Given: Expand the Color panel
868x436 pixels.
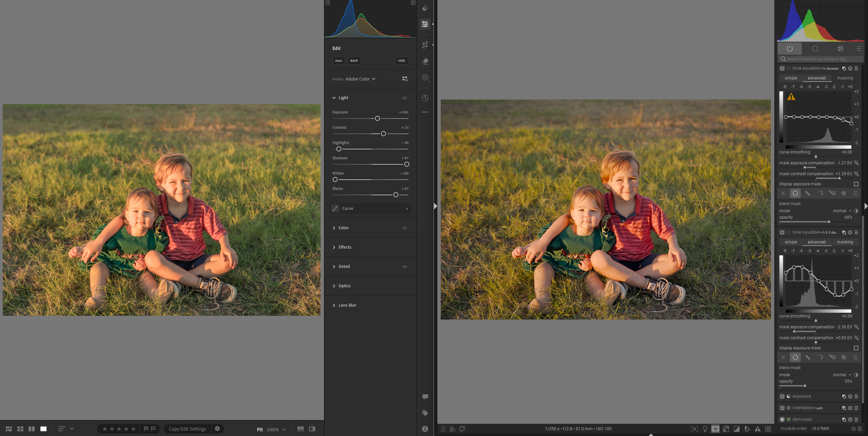Looking at the screenshot, I should (x=343, y=228).
